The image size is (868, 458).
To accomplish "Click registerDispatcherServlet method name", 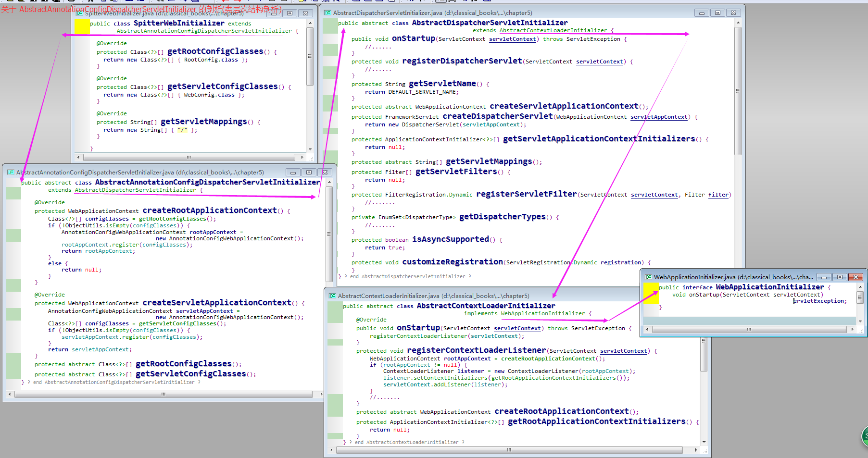I will coord(462,61).
